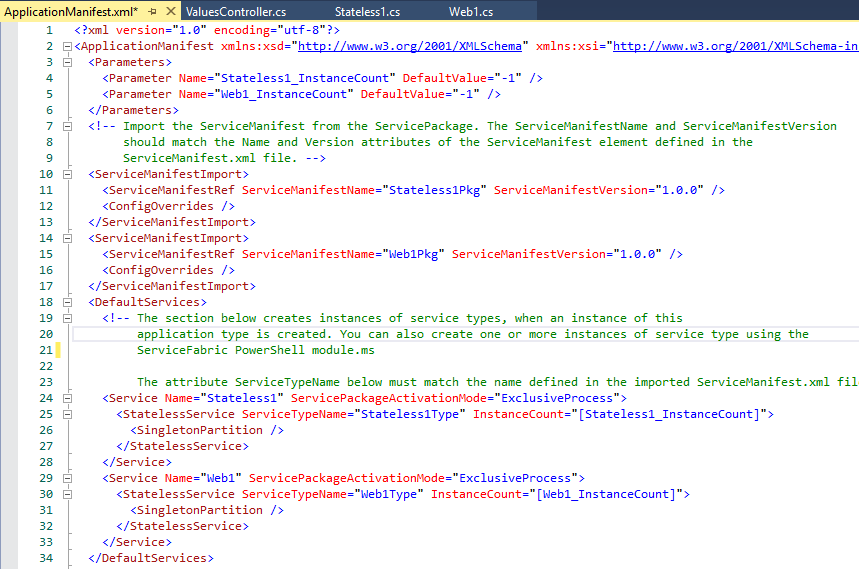Click the text "ServiceFabric PowerShell module.ms"
The height and width of the screenshot is (569, 859).
[x=256, y=350]
